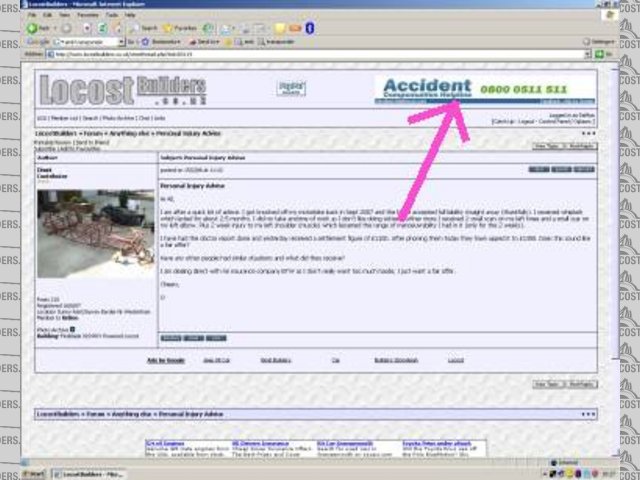
Task: Open the Google toolbar search box dropdown
Action: [120, 41]
